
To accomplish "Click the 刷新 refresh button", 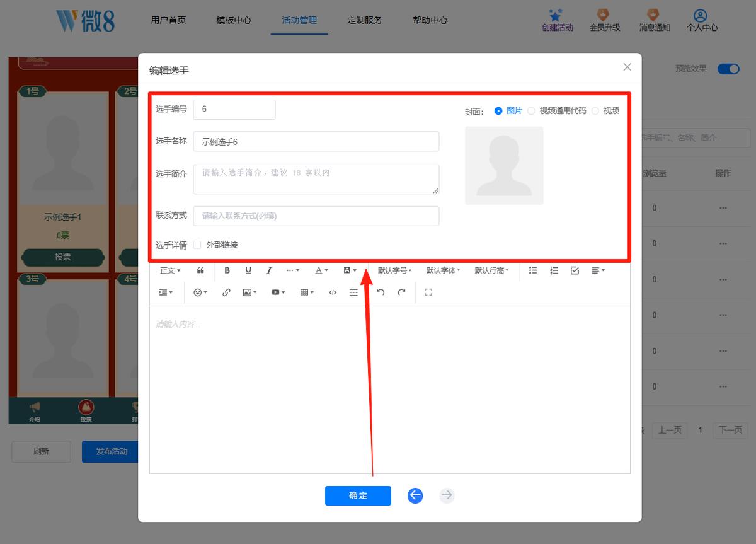I will point(41,451).
